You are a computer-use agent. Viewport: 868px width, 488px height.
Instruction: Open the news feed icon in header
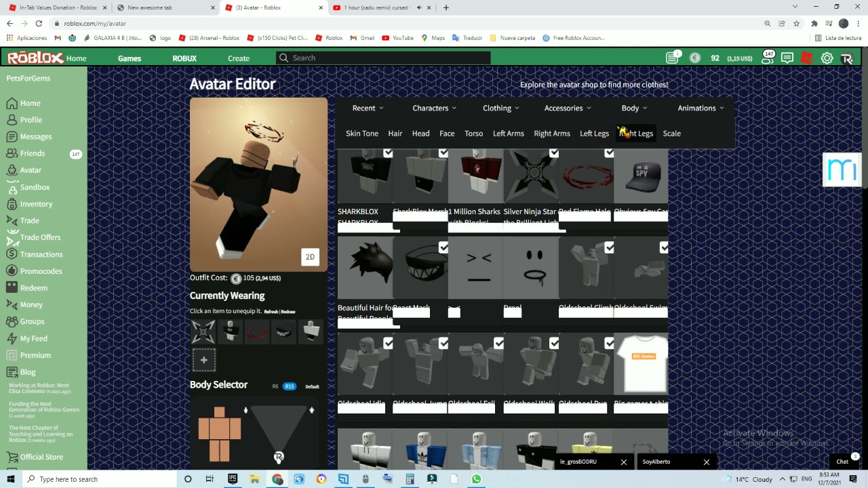(672, 58)
